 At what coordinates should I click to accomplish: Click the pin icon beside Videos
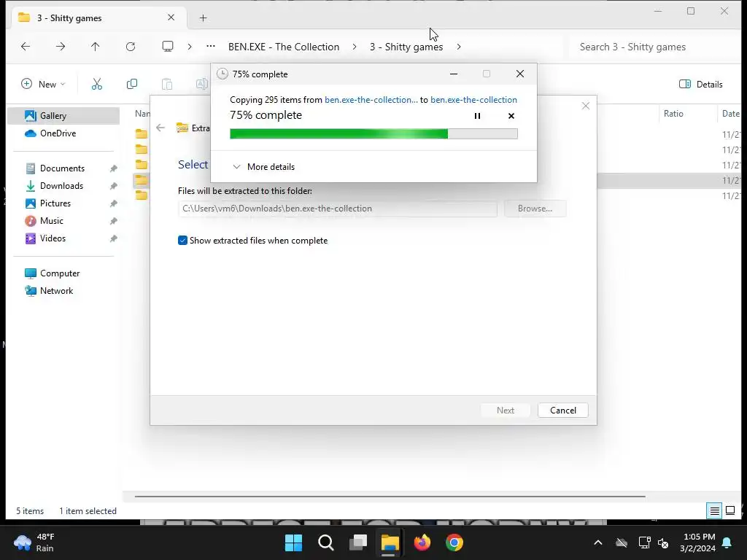click(113, 238)
